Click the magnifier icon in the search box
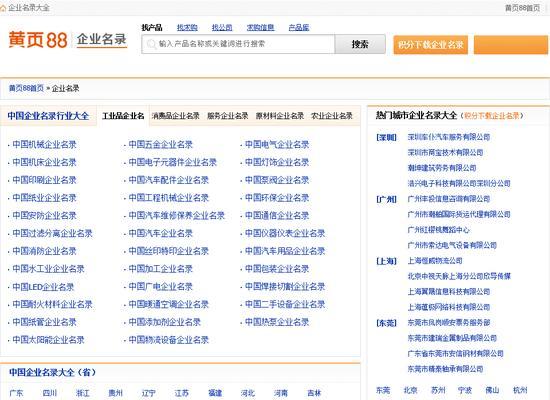This screenshot has width=550, height=400. (151, 44)
